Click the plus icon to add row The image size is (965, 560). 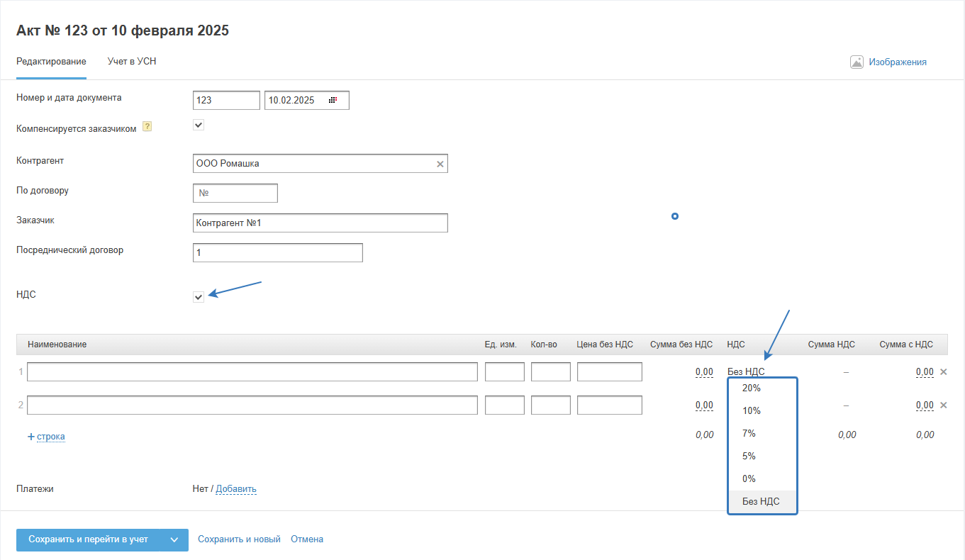(31, 437)
